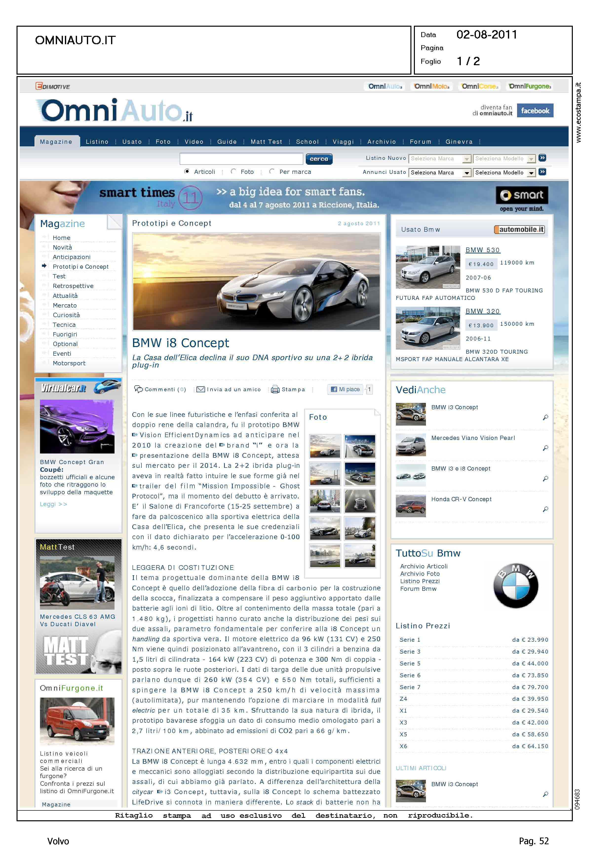Select the Foto search radio button
The width and height of the screenshot is (616, 865).
pos(233,172)
